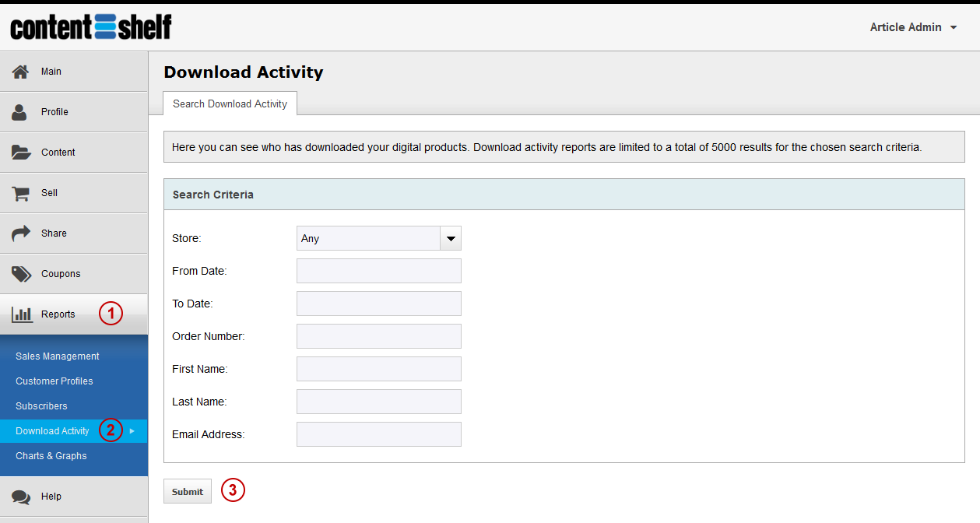The width and height of the screenshot is (980, 523).
Task: Open the Profile sidebar menu
Action: coord(74,112)
